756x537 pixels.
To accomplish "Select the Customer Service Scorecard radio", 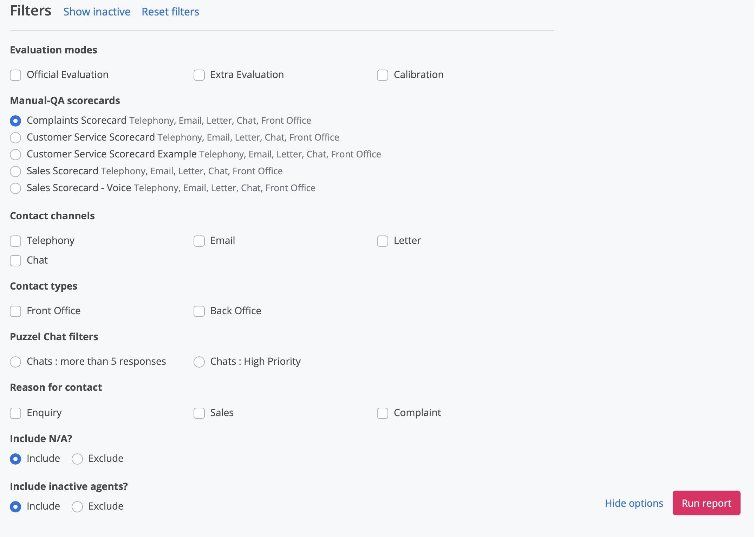I will point(15,138).
